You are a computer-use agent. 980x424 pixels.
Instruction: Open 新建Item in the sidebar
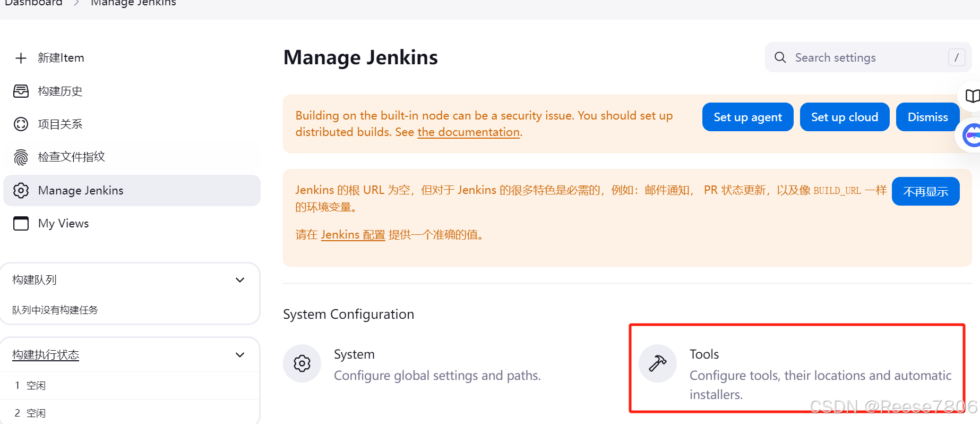[x=132, y=58]
